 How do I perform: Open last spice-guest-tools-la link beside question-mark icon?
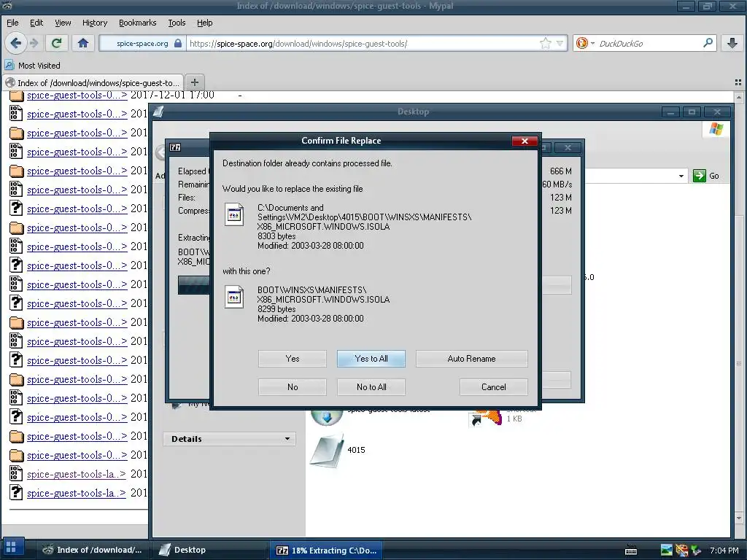tap(76, 493)
